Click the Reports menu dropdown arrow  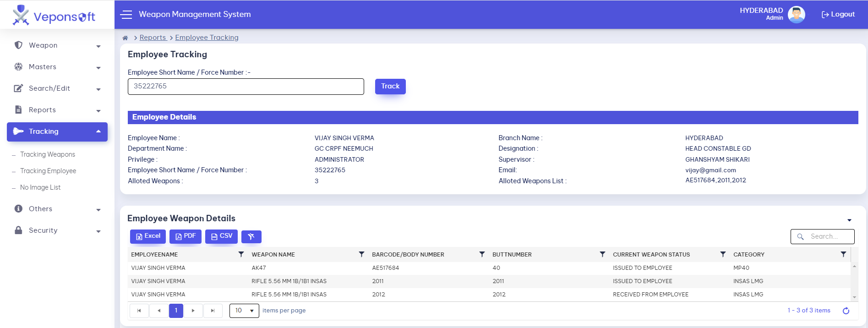coord(98,111)
